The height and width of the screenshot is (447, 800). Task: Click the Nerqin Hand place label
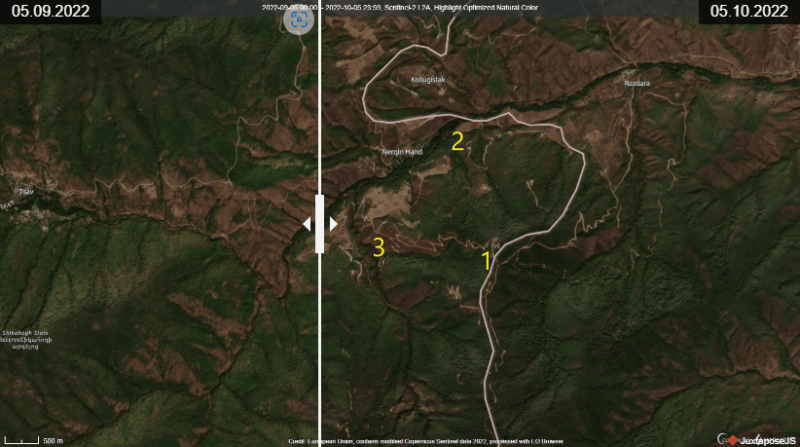[402, 152]
